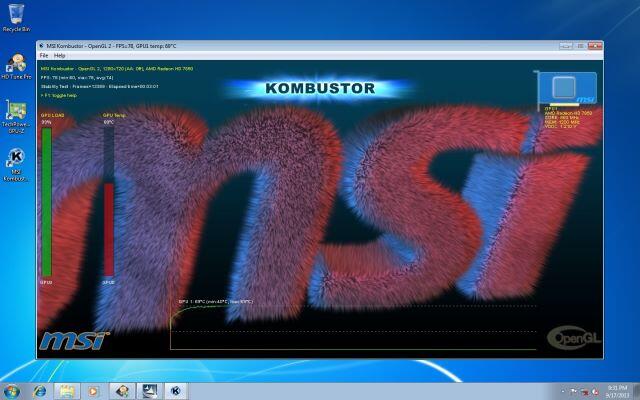Image resolution: width=640 pixels, height=400 pixels.
Task: Click the 'GPU LOAD' label
Action: point(53,116)
